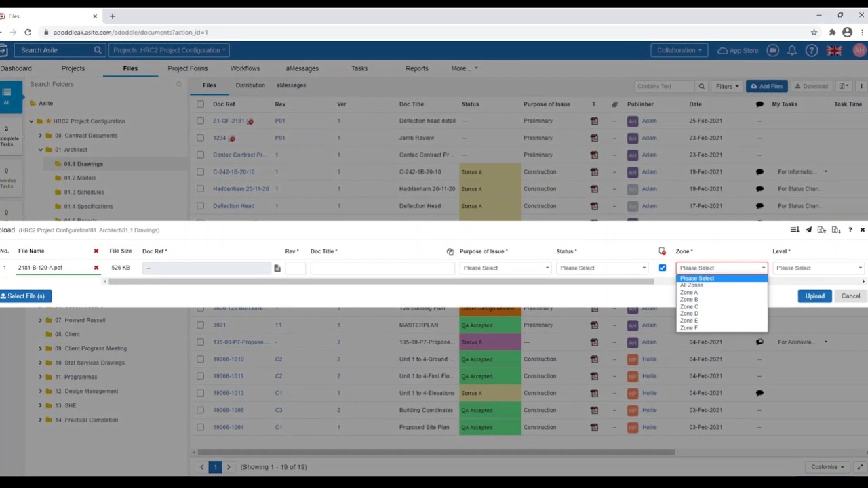Close the upload dialog with the X icon
Screen dimensions: 868x488
pos(863,230)
